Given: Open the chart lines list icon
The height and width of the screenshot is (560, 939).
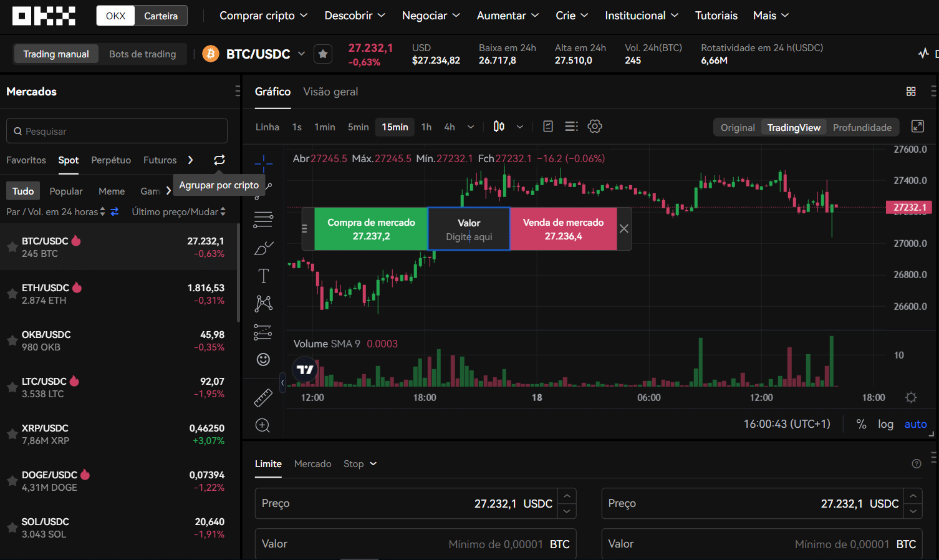Looking at the screenshot, I should (x=571, y=127).
